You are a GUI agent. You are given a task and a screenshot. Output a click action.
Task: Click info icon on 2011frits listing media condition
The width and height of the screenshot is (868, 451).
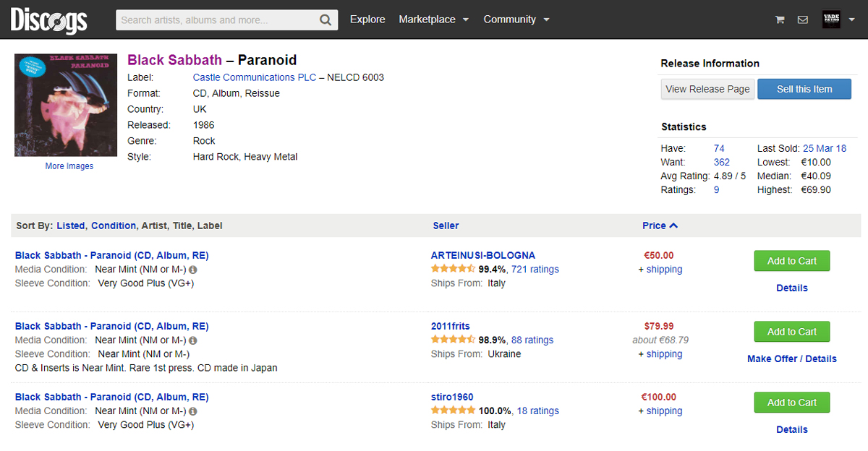pos(193,340)
